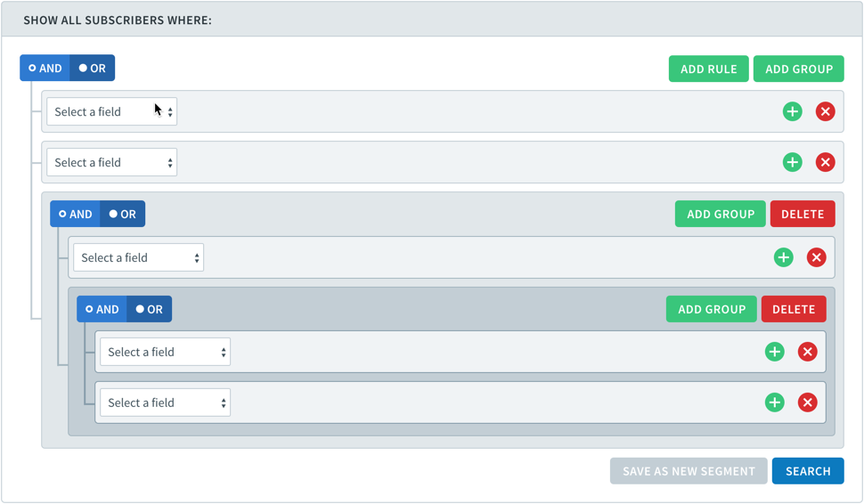Choose AND radio in the innermost group
The width and height of the screenshot is (864, 504).
pyautogui.click(x=102, y=310)
